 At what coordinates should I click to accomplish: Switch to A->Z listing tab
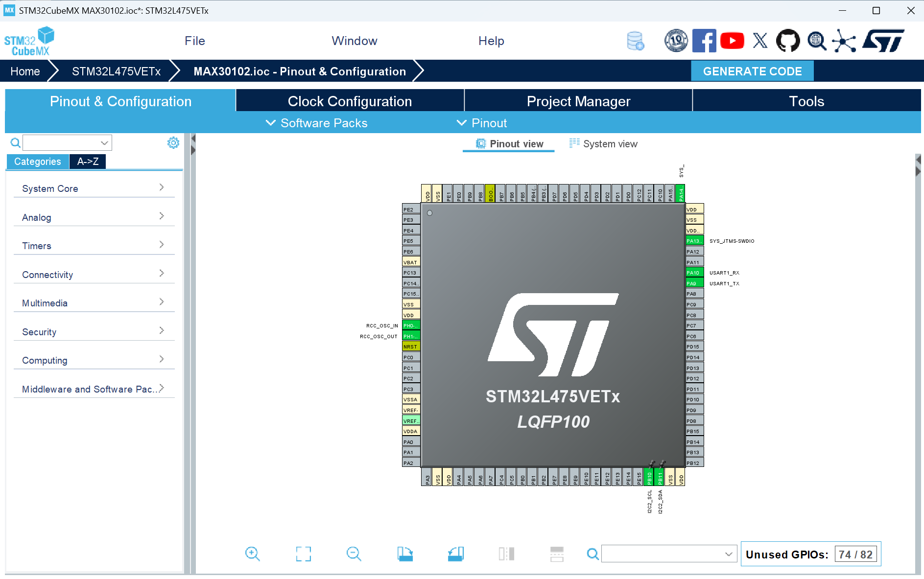pos(88,162)
